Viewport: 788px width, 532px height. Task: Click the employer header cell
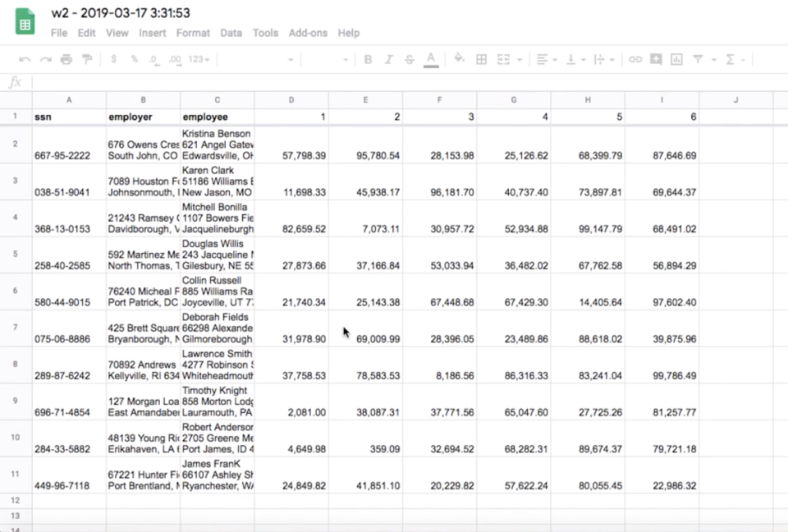tap(143, 117)
